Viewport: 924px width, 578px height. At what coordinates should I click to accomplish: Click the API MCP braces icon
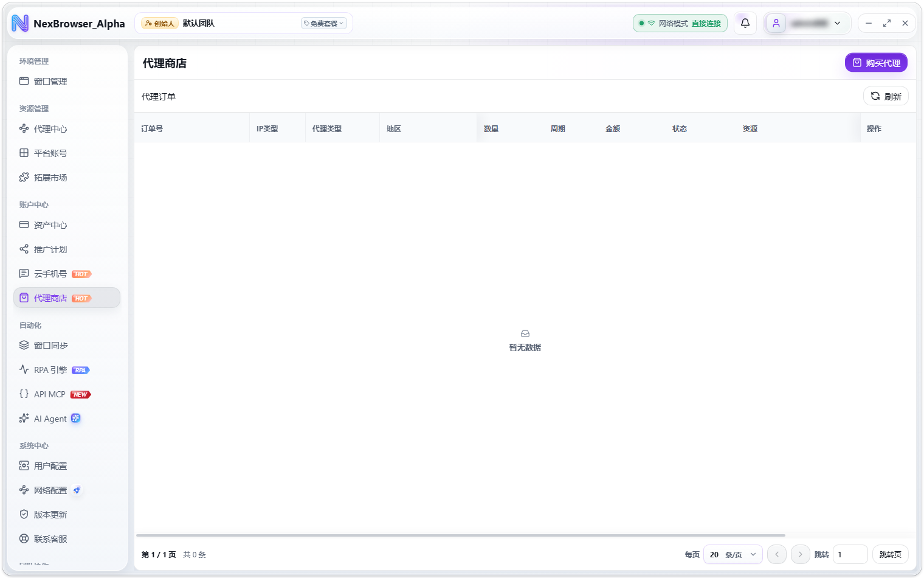(24, 394)
